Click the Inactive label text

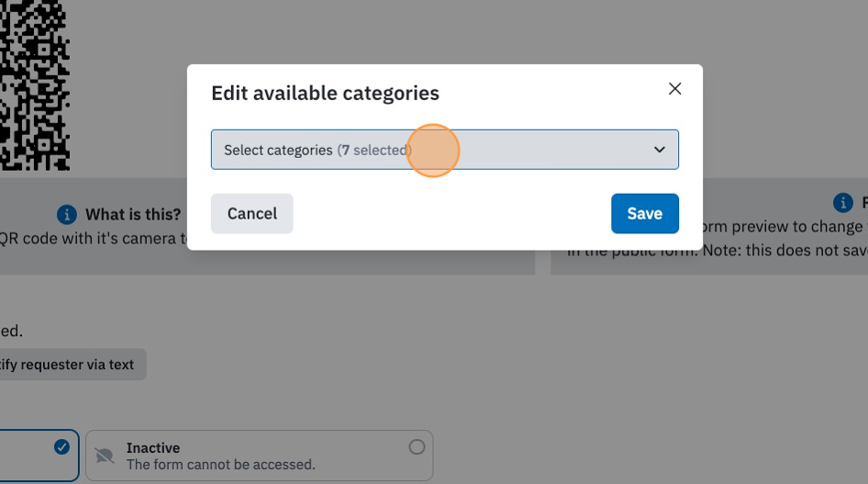coord(153,447)
